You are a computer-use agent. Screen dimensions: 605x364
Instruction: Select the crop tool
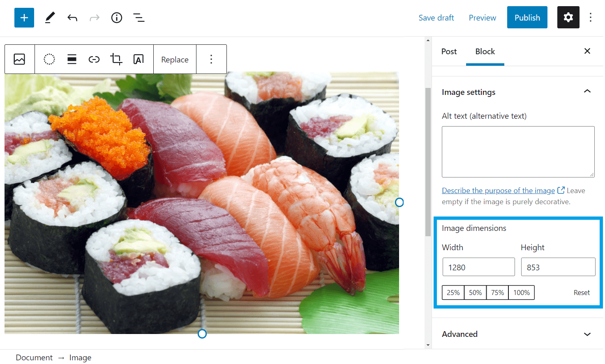pos(116,59)
